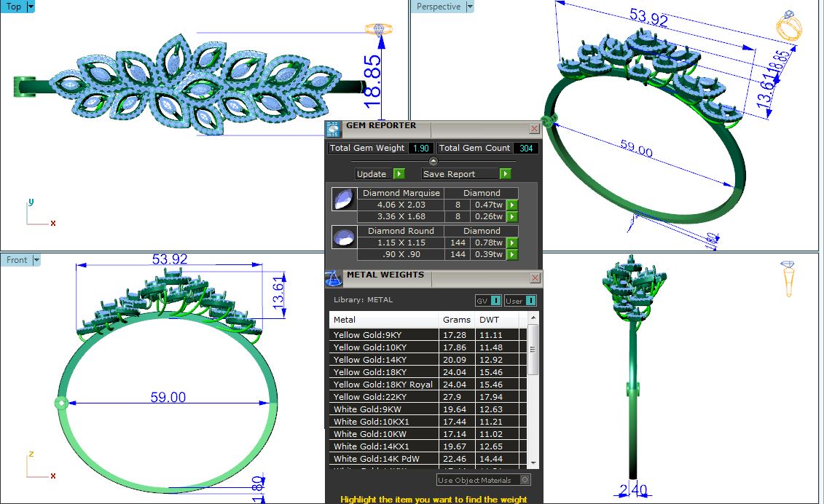Viewport: 824px width, 504px height.
Task: Toggle the User library switch
Action: [530, 301]
